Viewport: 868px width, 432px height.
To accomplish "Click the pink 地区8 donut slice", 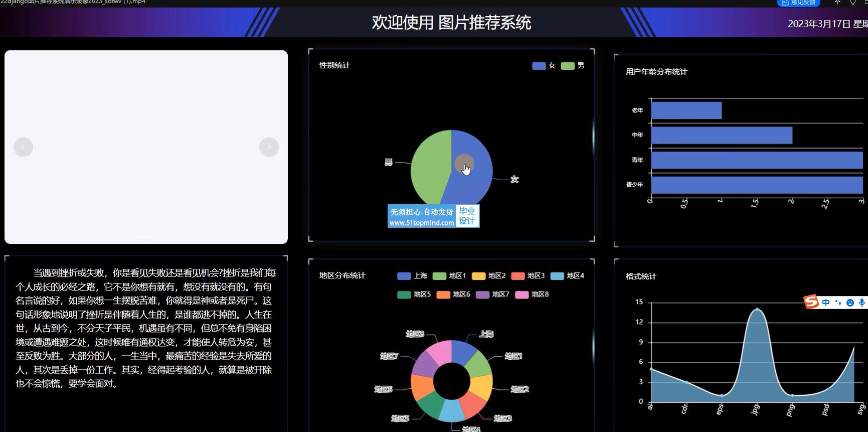I will [441, 352].
